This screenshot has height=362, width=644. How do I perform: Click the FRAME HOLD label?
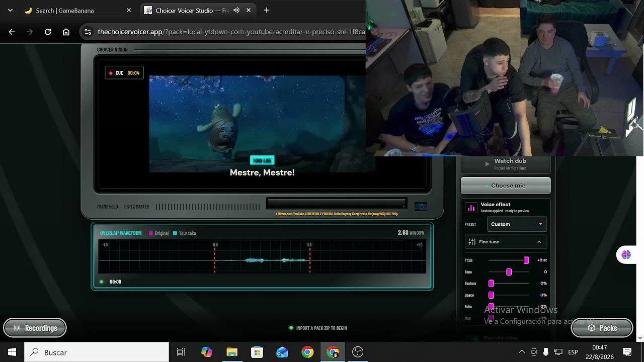point(108,207)
